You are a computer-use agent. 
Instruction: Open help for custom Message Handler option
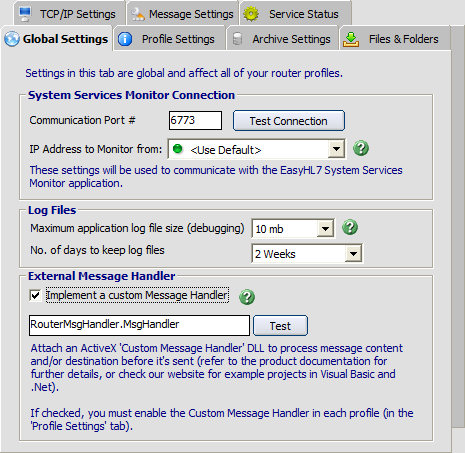point(247,297)
